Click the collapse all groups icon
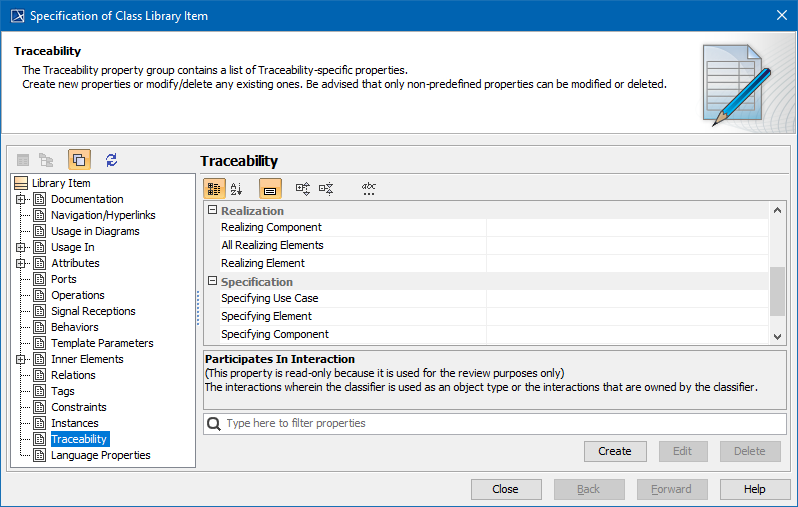Image resolution: width=798 pixels, height=507 pixels. point(326,188)
